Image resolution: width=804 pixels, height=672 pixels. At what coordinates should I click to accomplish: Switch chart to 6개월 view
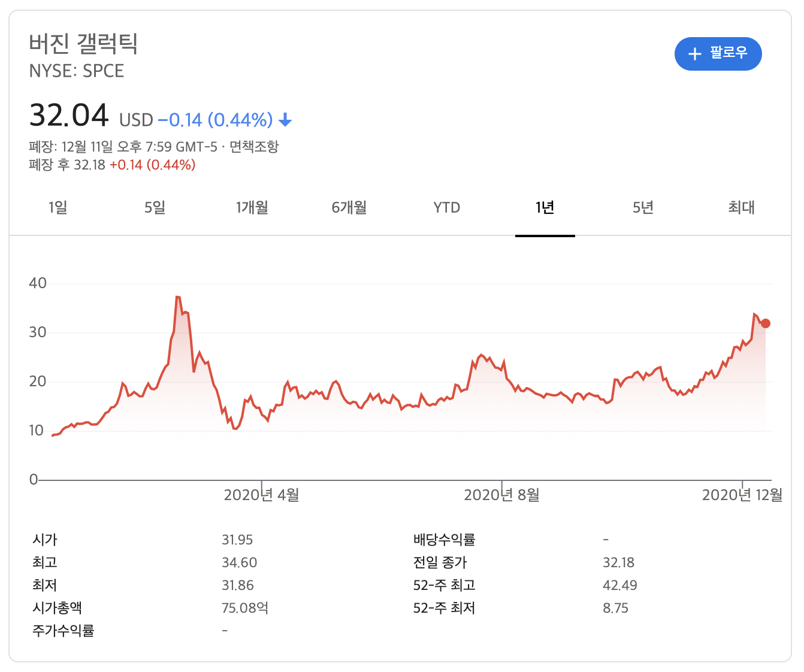coord(348,208)
